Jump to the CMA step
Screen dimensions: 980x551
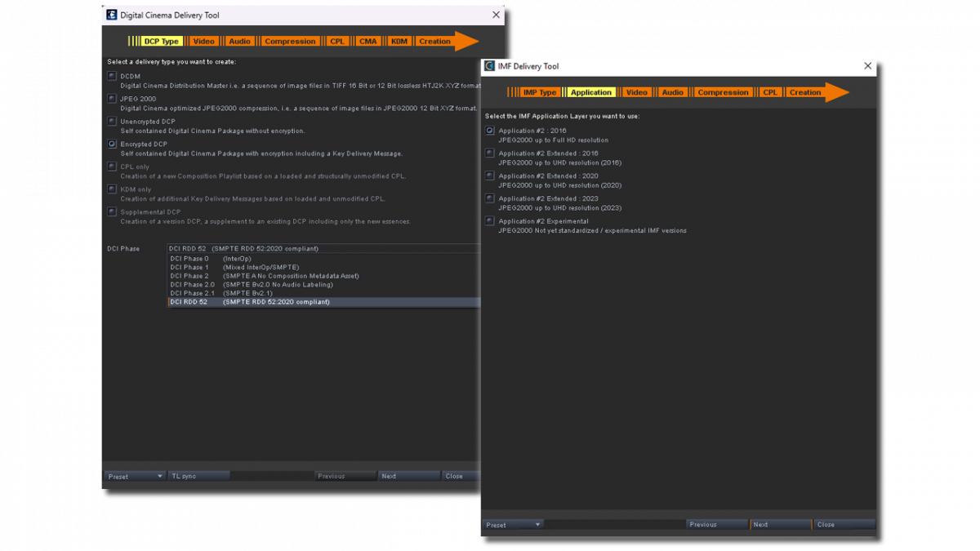coord(367,41)
